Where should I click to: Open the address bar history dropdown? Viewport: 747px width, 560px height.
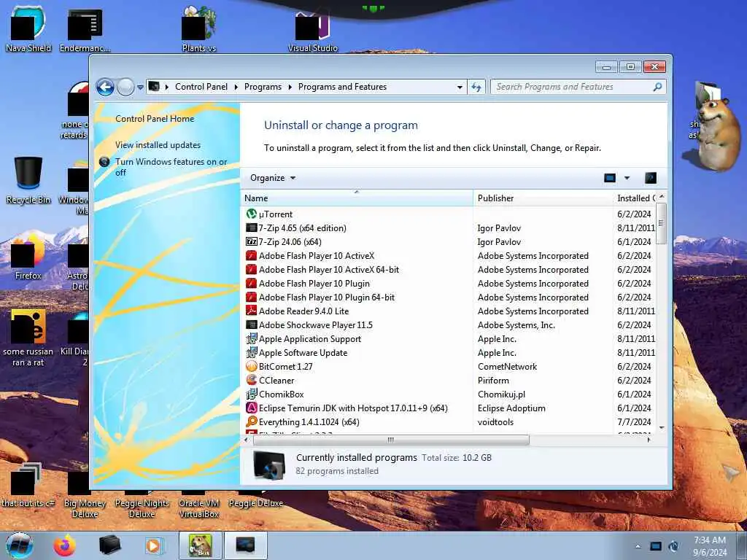[460, 87]
